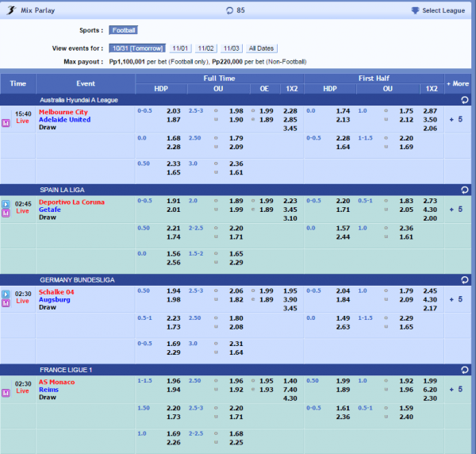476x454 pixels.
Task: Pick Schalke 04 HDP 0.50 odds 1.94
Action: pos(174,291)
